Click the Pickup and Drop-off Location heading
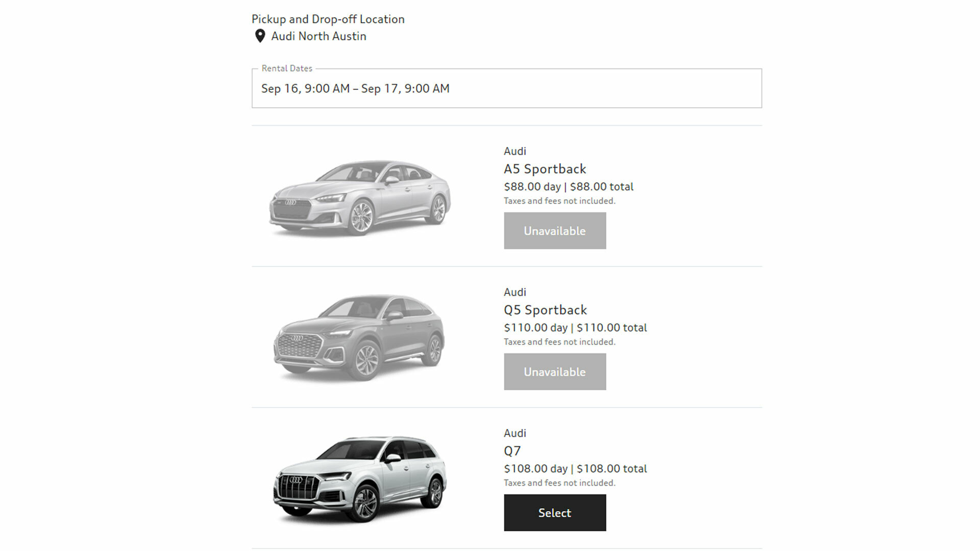This screenshot has width=980, height=551. 328,19
